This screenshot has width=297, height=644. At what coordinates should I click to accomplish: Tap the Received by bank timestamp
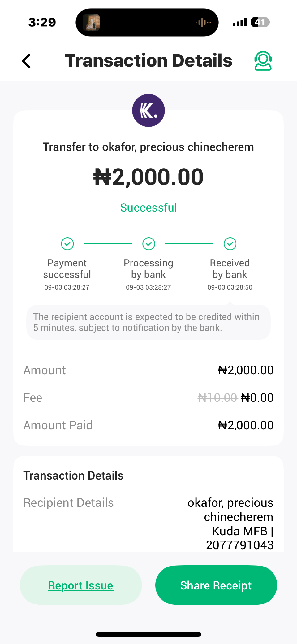click(230, 287)
